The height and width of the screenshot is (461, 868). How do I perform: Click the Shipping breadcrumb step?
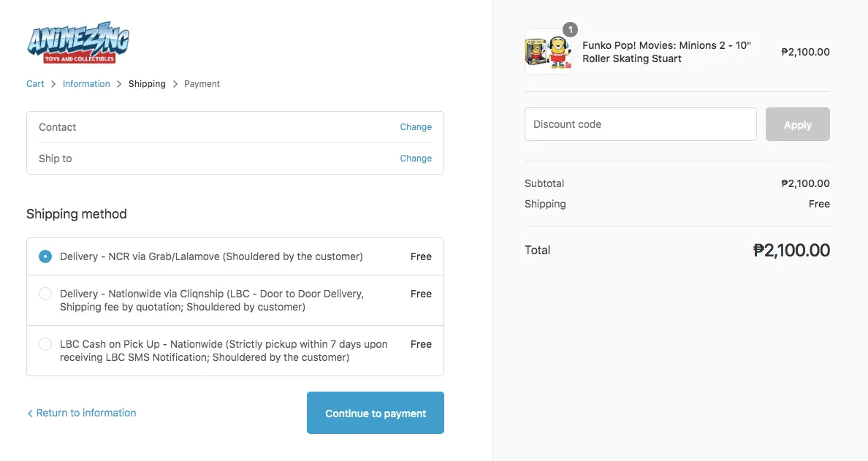pyautogui.click(x=147, y=84)
